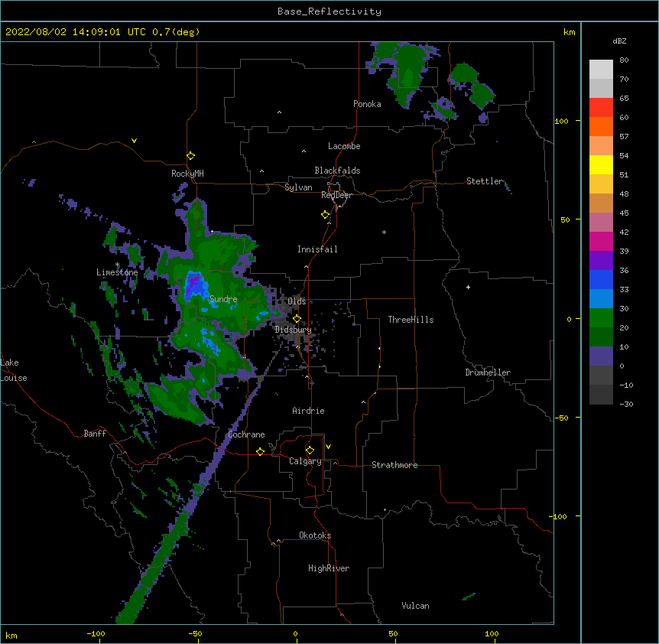Click the green echo cluster east of Ponoka
Viewport: 659px width, 644px height.
(x=408, y=73)
